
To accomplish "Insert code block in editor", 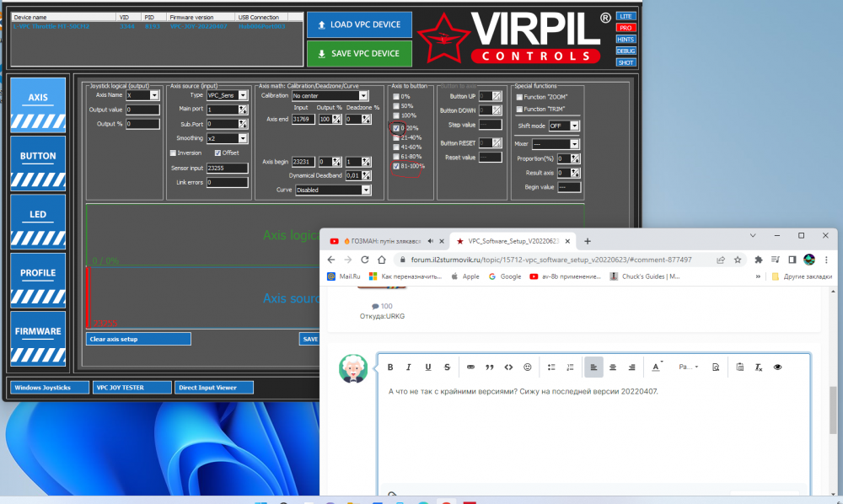I will [x=508, y=367].
